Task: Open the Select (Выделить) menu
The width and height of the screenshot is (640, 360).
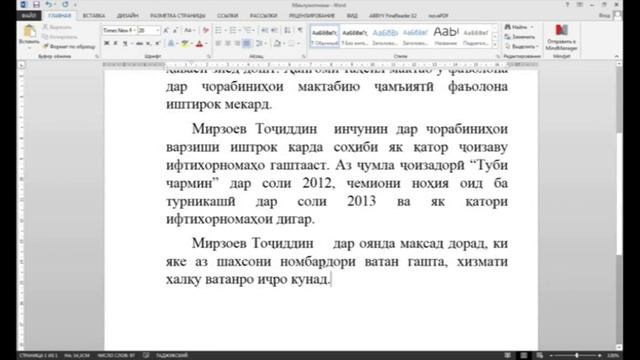Action: pos(521,47)
